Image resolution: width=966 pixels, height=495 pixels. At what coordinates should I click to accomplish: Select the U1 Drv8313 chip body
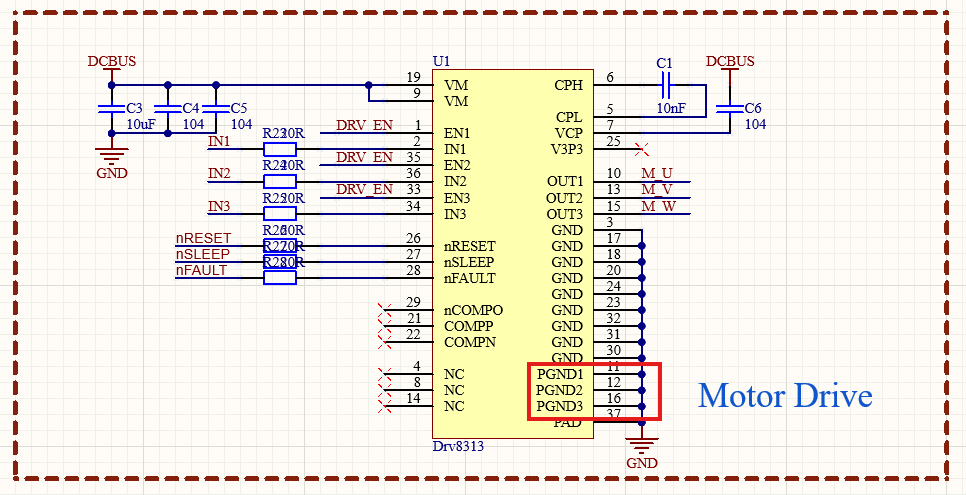(x=513, y=253)
